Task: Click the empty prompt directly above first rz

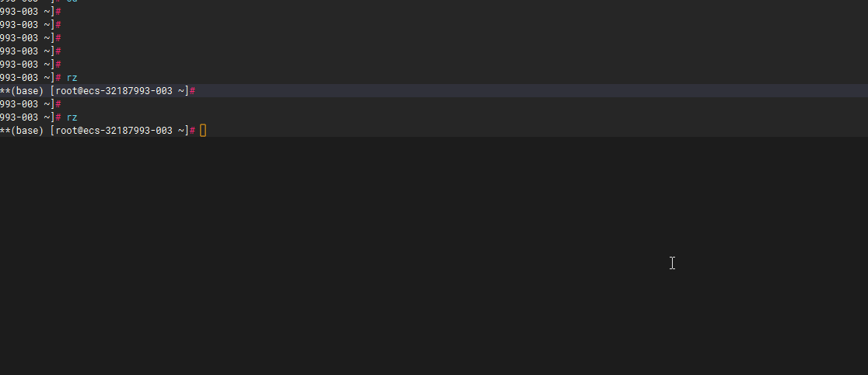Action: point(30,65)
